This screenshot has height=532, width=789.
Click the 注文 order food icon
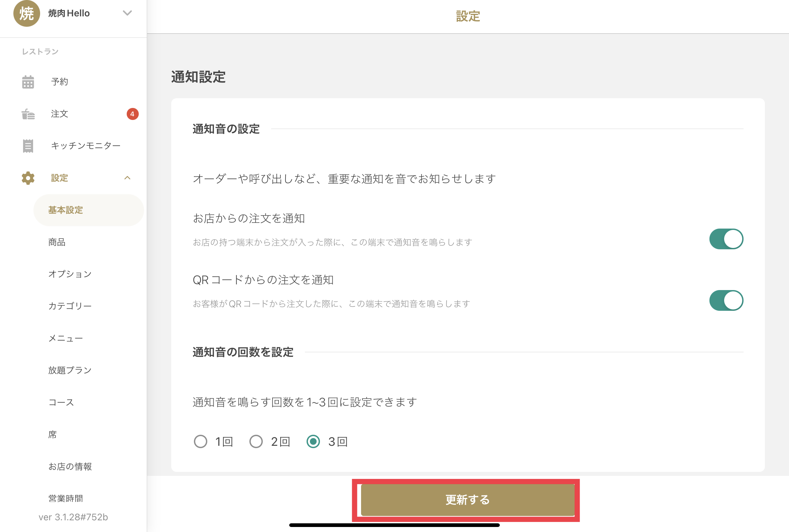[x=28, y=114]
